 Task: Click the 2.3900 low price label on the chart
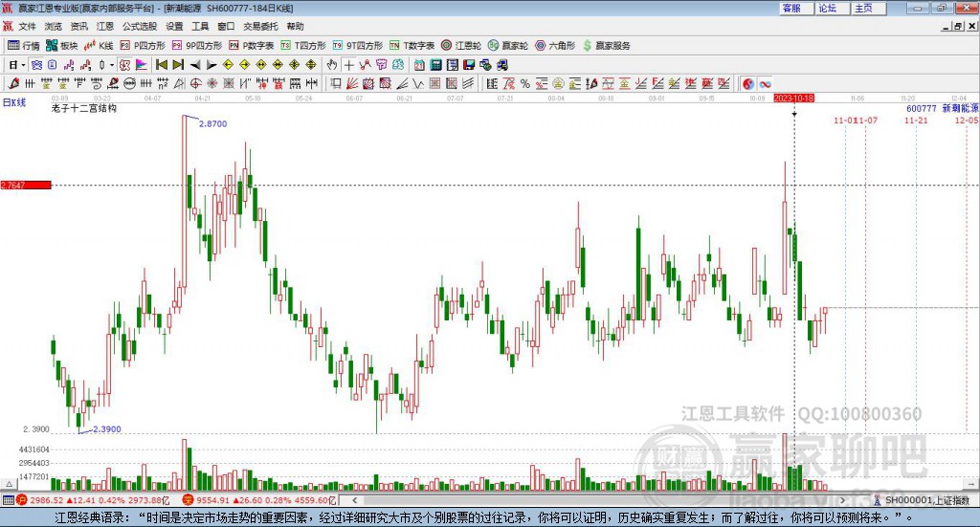(107, 429)
